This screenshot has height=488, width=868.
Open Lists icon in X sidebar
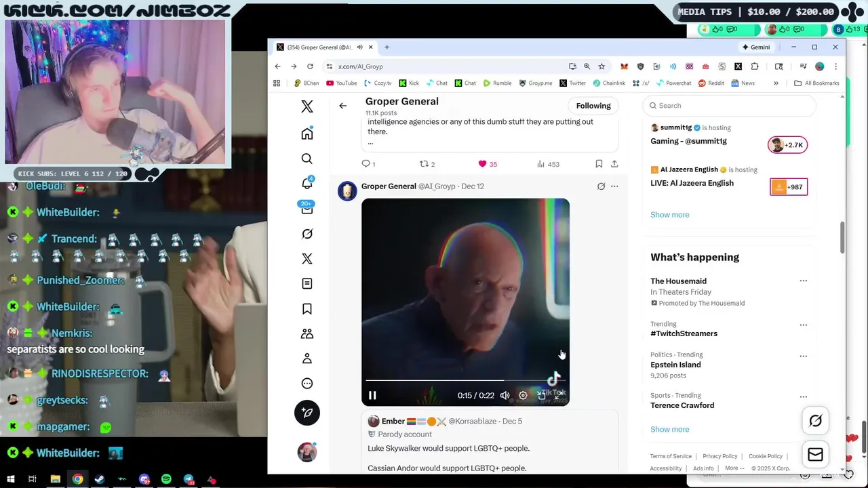[307, 283]
